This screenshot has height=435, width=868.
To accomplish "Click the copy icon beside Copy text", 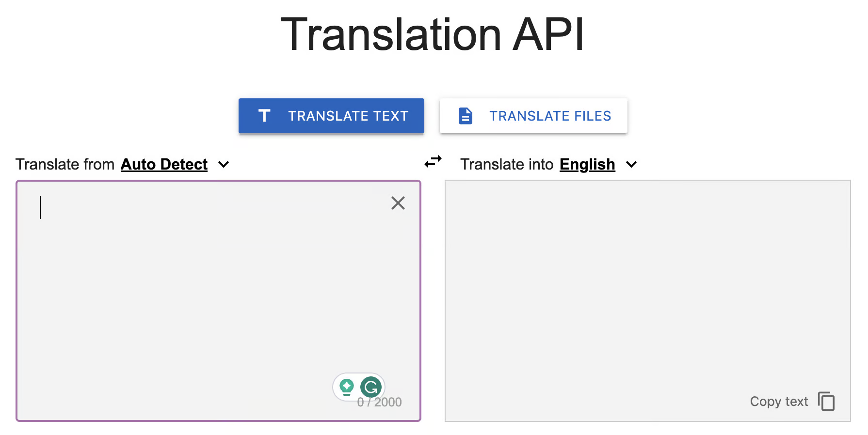I will (826, 401).
